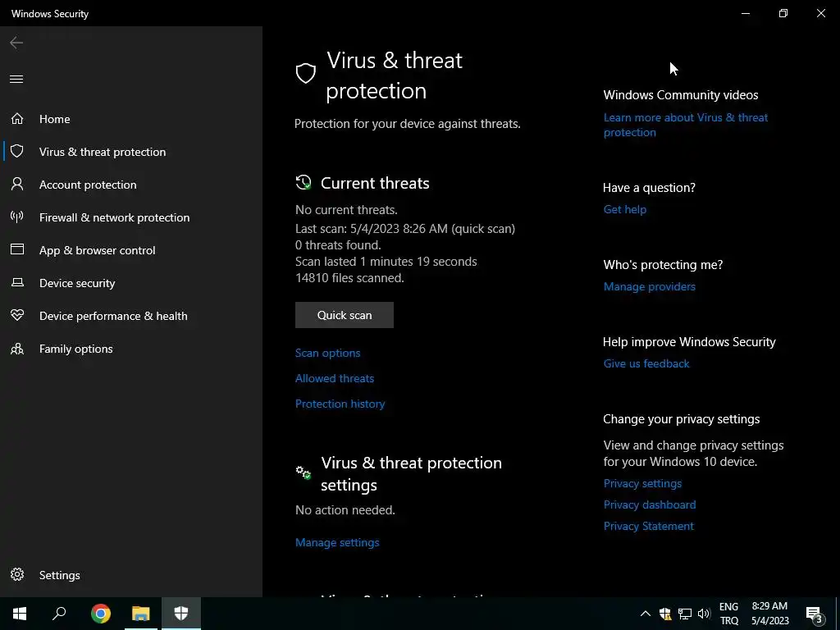Click the protection settings gears icon
This screenshot has width=840, height=630.
(304, 472)
